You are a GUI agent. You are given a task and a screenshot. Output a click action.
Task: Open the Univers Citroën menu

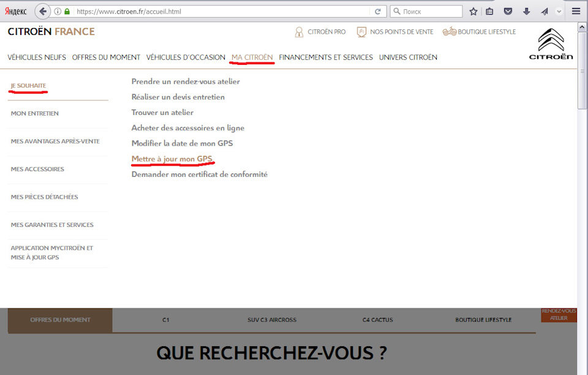click(408, 58)
